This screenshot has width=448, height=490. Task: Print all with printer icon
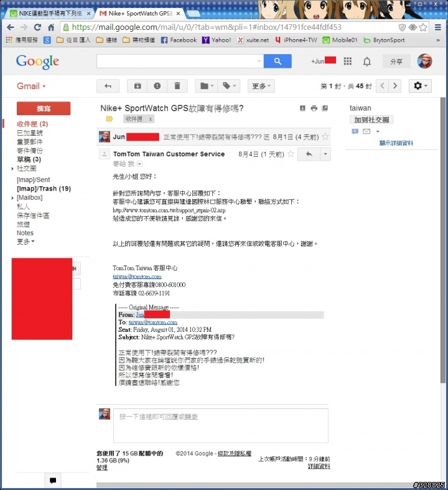click(x=314, y=108)
